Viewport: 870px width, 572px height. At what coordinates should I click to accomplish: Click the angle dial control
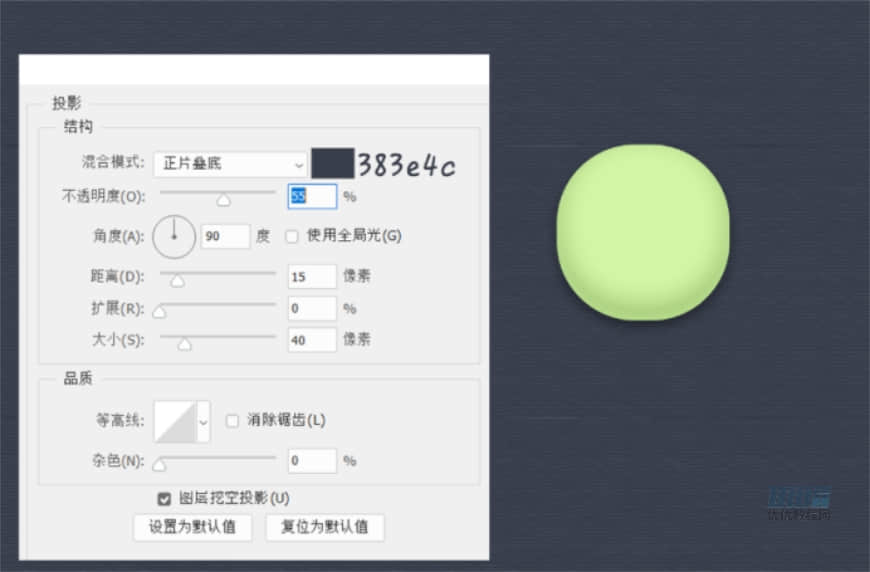(x=174, y=237)
